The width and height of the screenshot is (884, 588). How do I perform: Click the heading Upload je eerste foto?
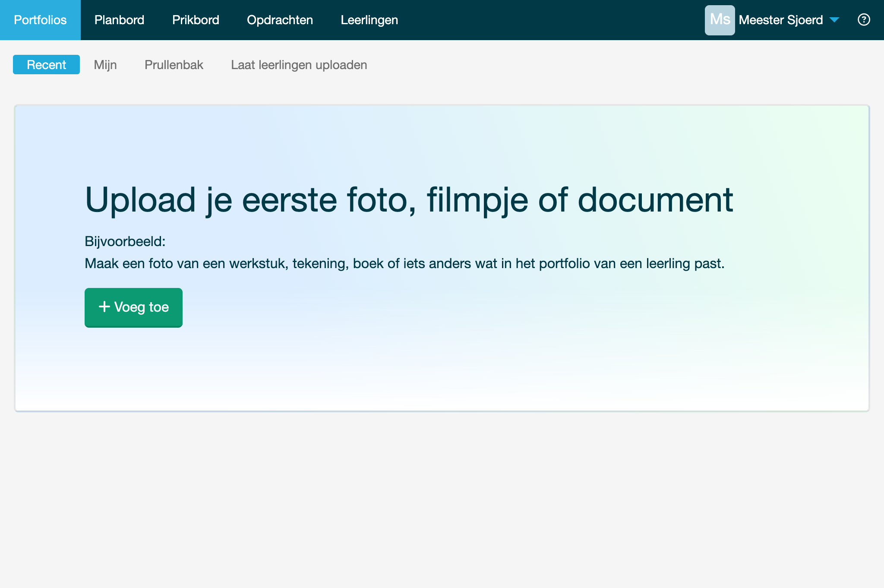click(409, 200)
